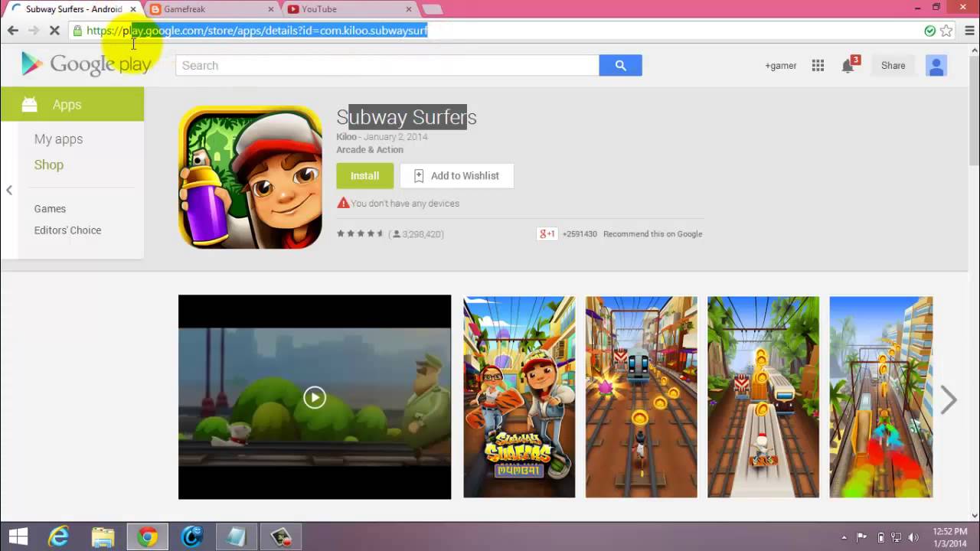Click the +gamer link
The image size is (980, 551).
[x=781, y=65]
